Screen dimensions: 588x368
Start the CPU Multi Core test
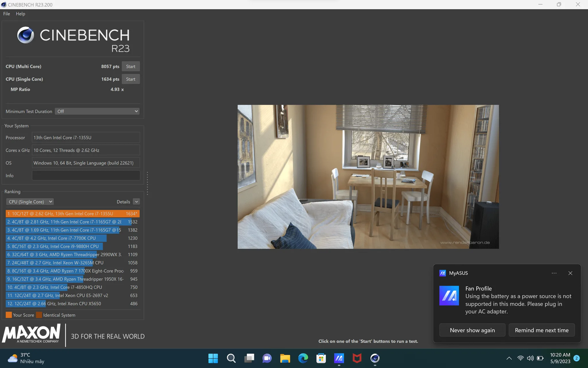click(x=131, y=66)
